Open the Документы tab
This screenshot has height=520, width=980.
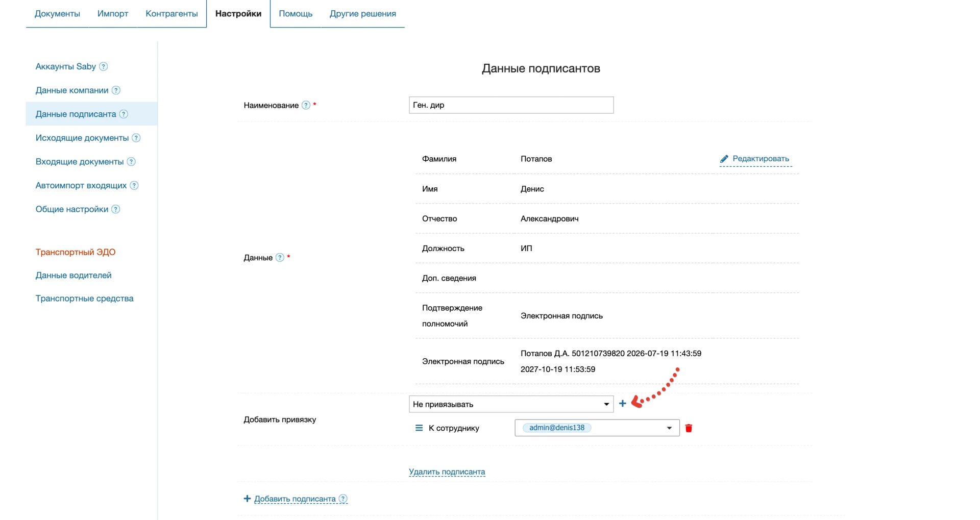pos(57,14)
